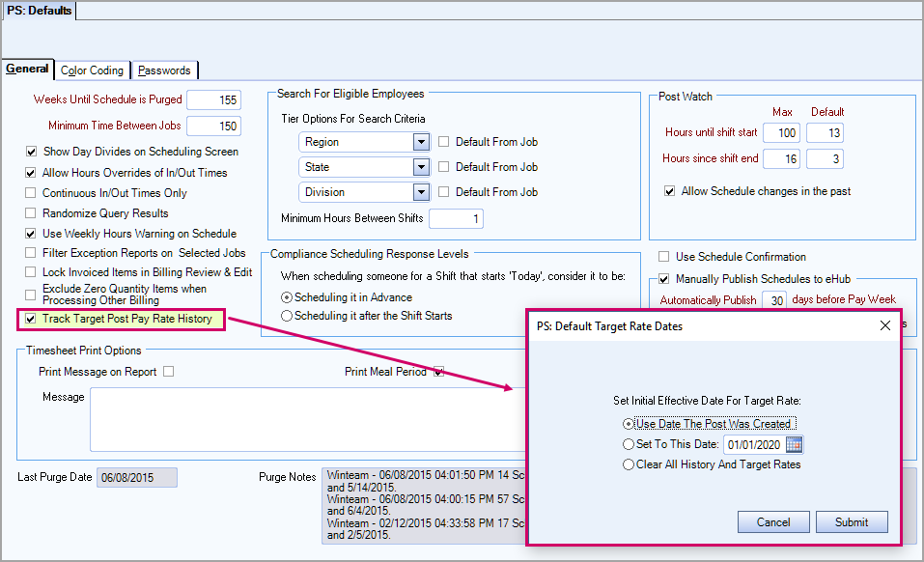Enable Randomize Query Results checkbox
This screenshot has height=562, width=924.
click(x=32, y=213)
